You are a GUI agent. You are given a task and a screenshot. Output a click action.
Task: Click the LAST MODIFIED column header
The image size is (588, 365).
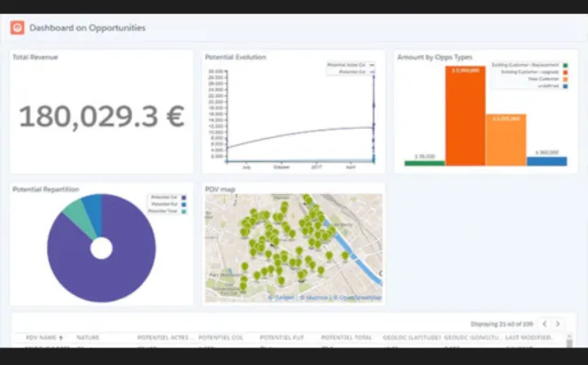click(x=528, y=337)
